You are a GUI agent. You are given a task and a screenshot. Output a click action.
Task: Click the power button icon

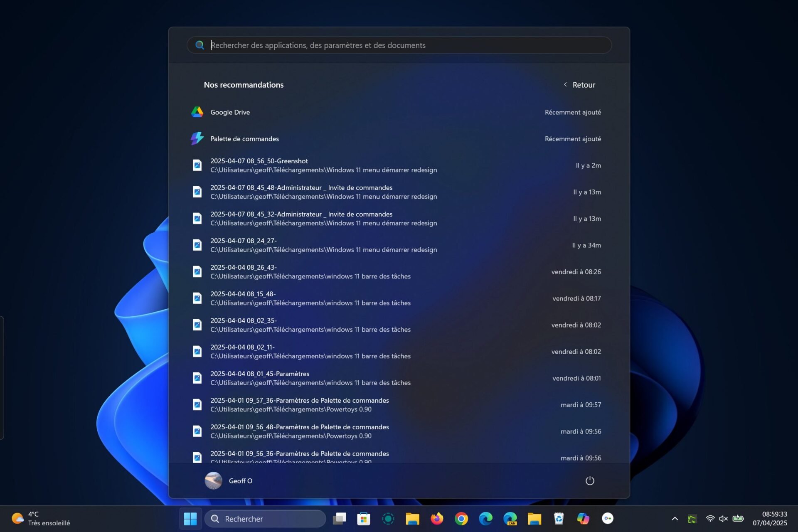click(589, 481)
